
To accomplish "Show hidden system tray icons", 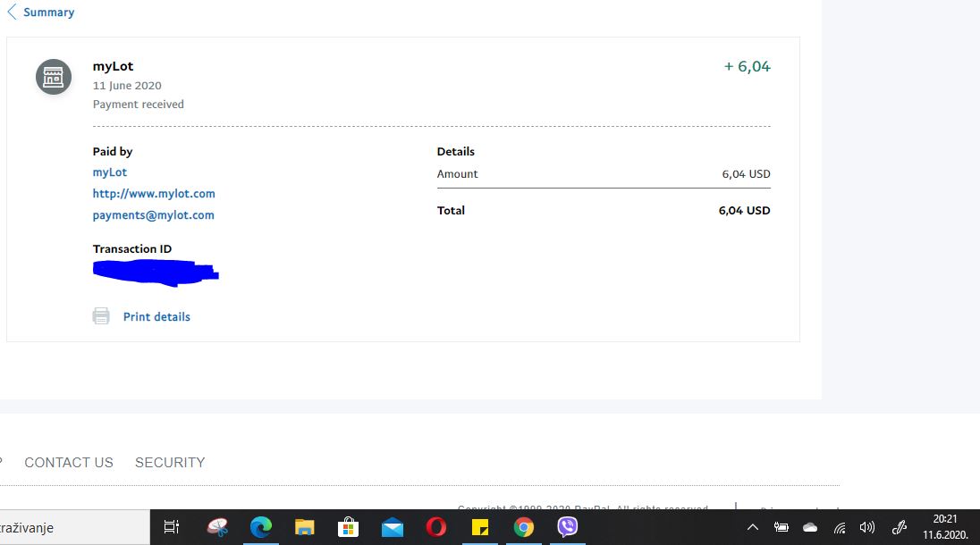I will [x=753, y=527].
